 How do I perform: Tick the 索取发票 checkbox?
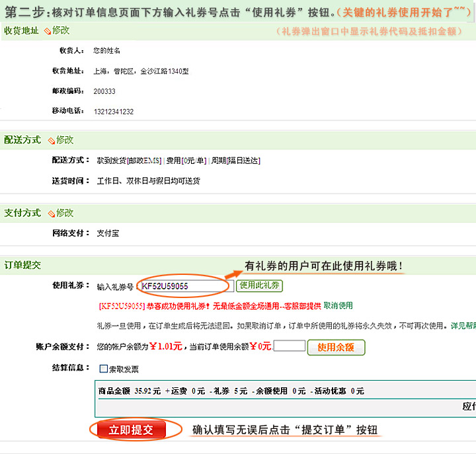[103, 369]
